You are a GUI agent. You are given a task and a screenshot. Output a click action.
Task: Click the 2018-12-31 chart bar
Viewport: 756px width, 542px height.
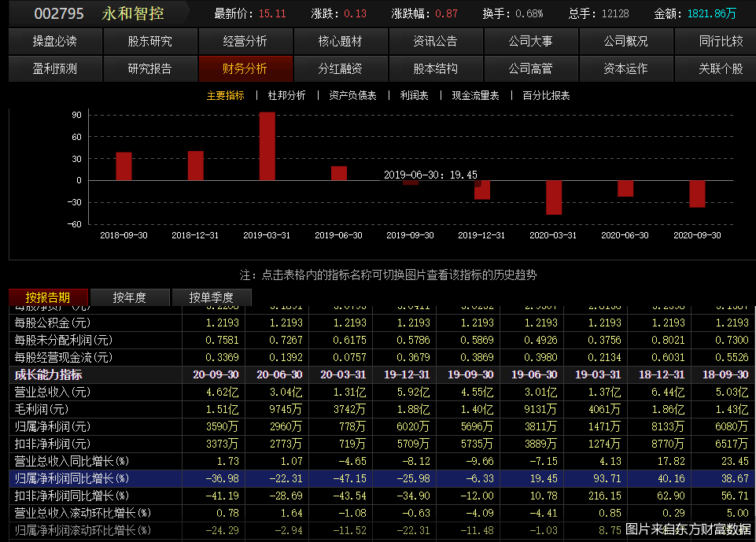(x=196, y=166)
